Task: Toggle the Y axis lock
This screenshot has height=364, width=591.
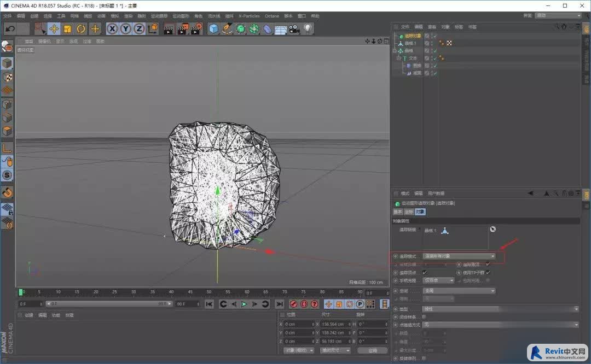Action: point(125,28)
